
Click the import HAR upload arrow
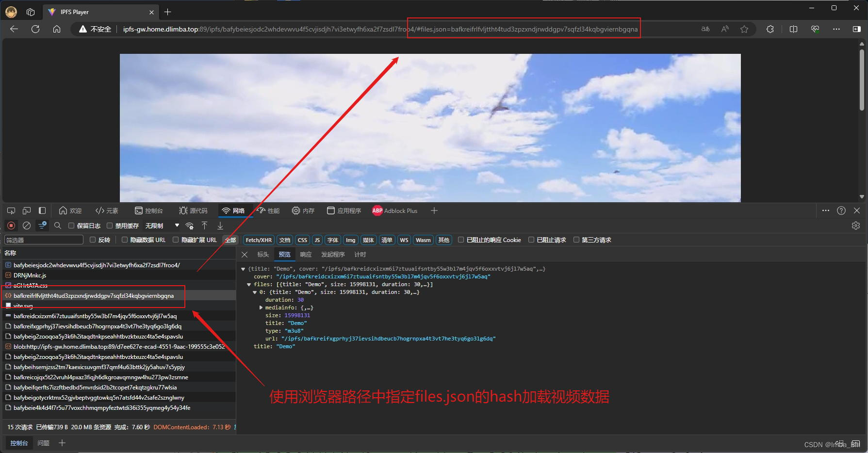(x=205, y=226)
